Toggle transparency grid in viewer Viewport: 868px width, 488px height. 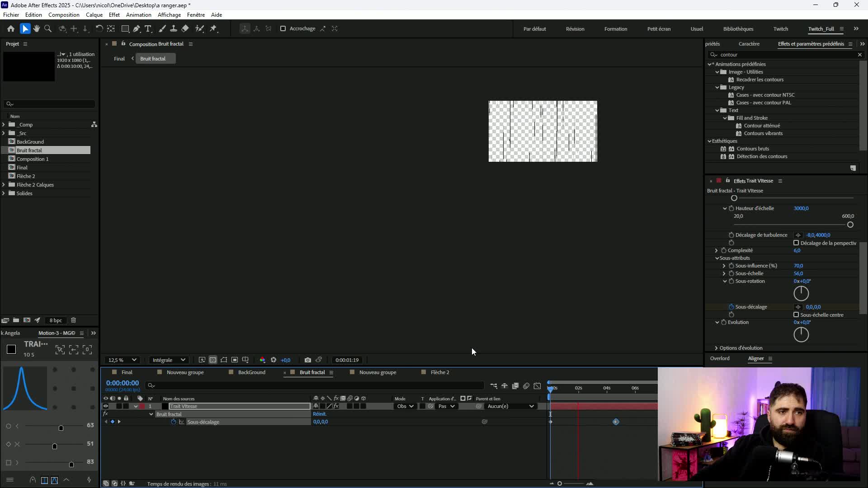[x=213, y=360]
